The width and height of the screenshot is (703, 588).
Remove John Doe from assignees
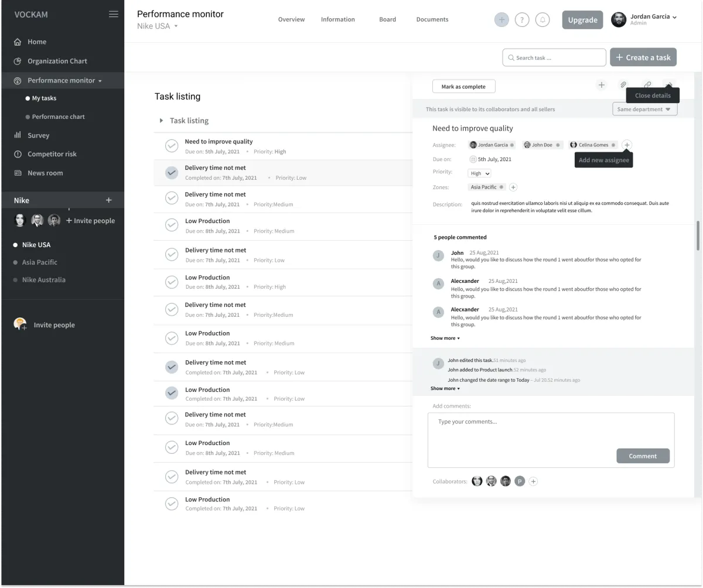(558, 145)
